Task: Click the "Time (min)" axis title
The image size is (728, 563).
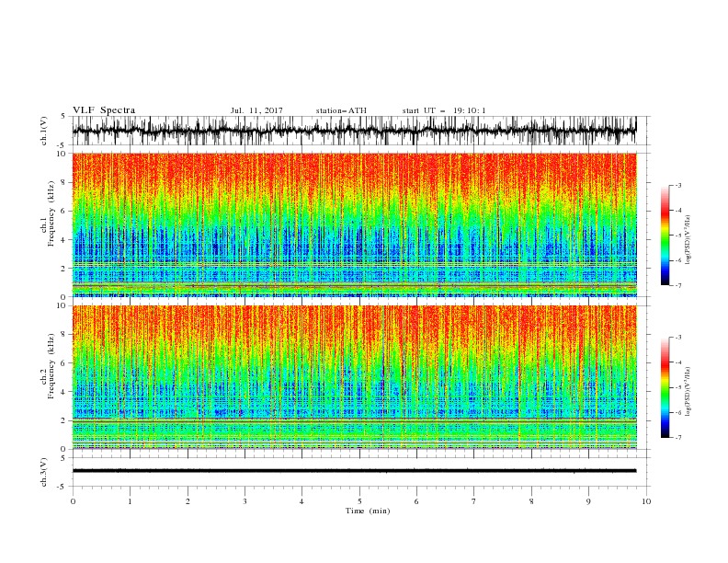Action: coord(368,511)
